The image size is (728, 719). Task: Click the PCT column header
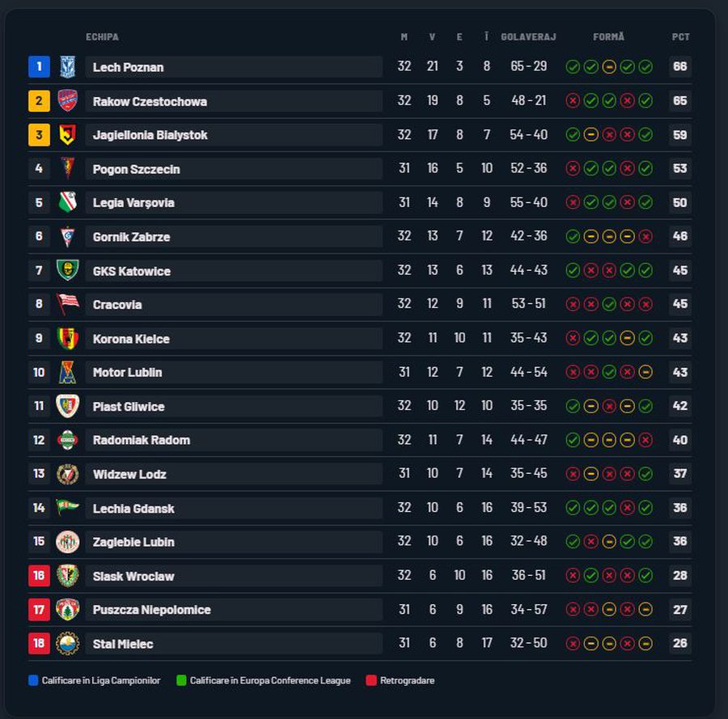coord(680,36)
